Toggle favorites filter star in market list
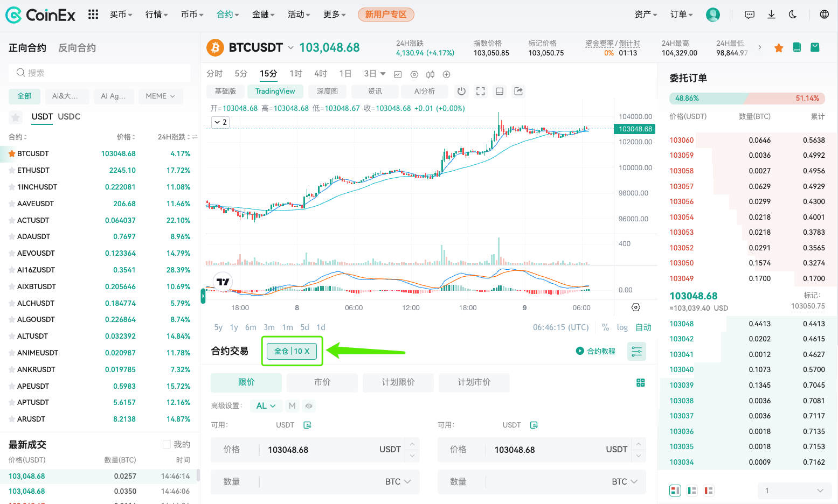The height and width of the screenshot is (504, 838). [16, 117]
